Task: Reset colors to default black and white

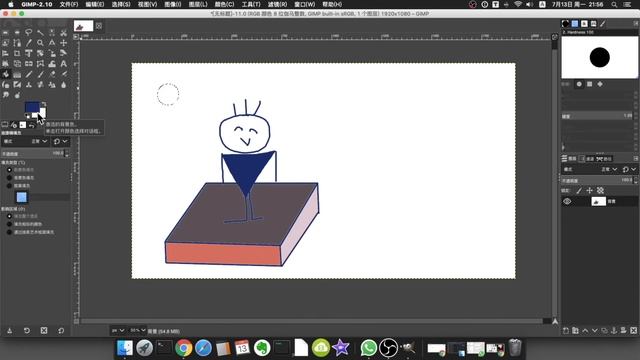Action: coord(27,116)
